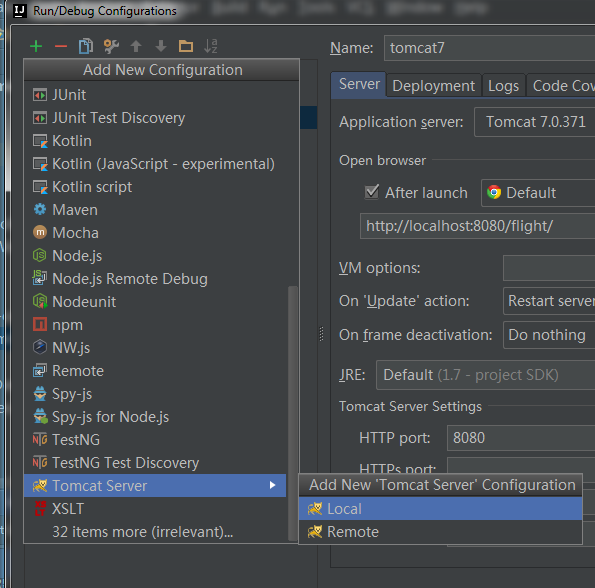595x588 pixels.
Task: Open the Logs tab
Action: tap(503, 86)
